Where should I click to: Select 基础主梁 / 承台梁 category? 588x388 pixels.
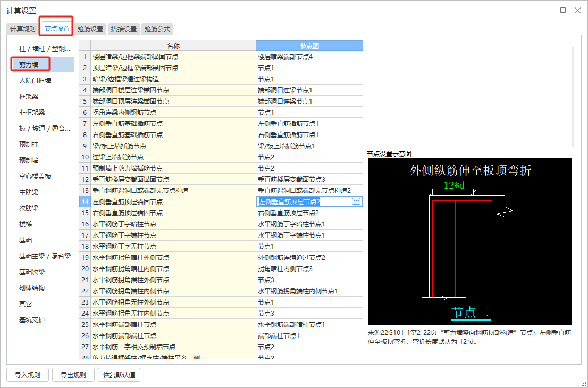pyautogui.click(x=44, y=256)
